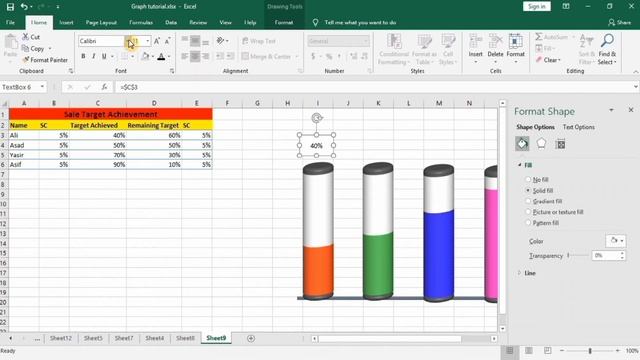Adjust the Transparency slider
Viewport: 640px width, 360px height.
578,256
